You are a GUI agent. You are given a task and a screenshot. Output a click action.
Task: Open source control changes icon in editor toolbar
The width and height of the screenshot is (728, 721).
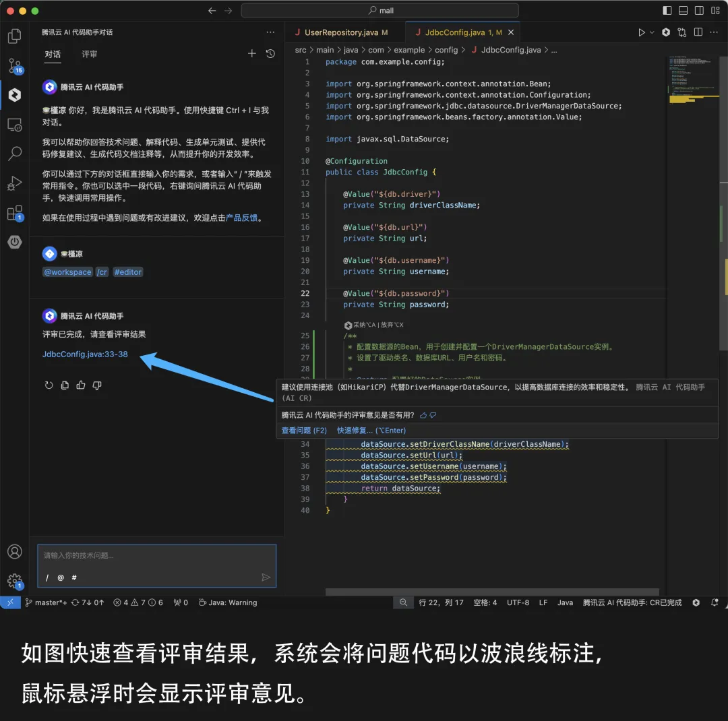click(x=681, y=32)
